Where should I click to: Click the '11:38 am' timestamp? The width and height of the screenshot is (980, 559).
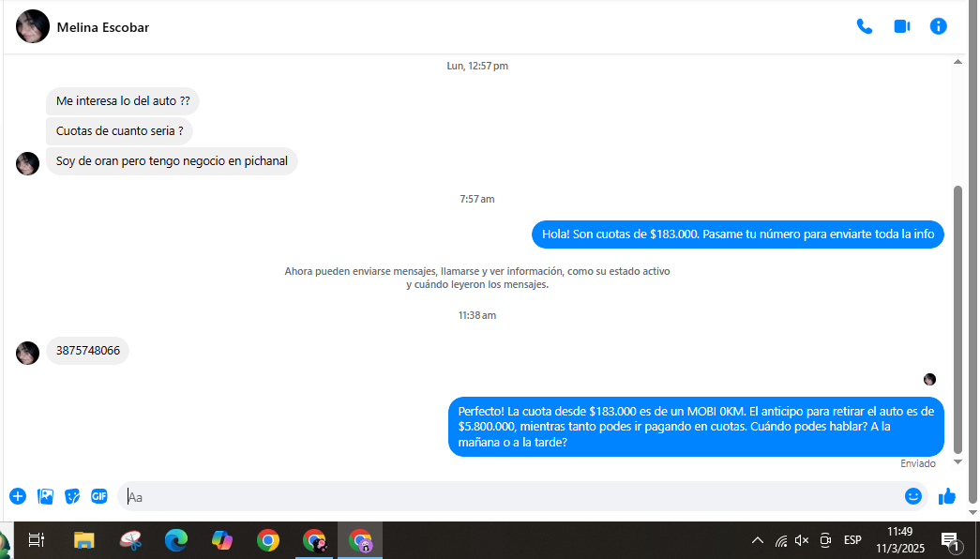click(477, 316)
